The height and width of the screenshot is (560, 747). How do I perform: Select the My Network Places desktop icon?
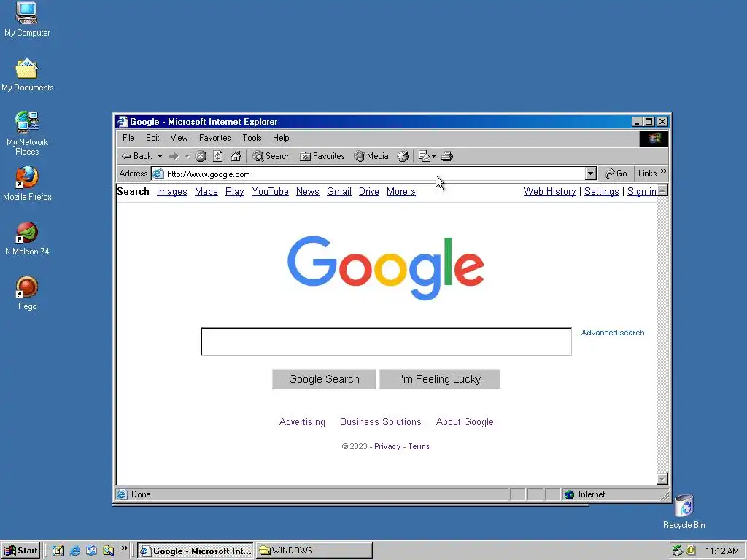tap(27, 133)
